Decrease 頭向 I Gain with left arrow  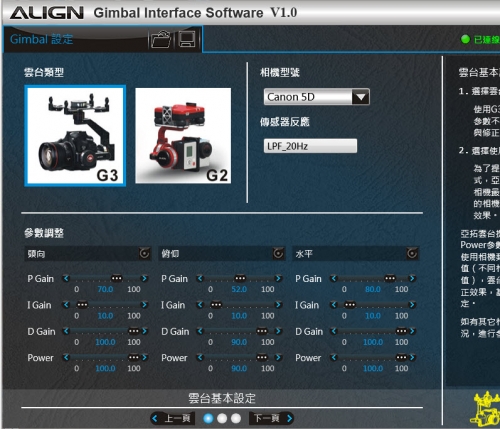click(x=66, y=304)
